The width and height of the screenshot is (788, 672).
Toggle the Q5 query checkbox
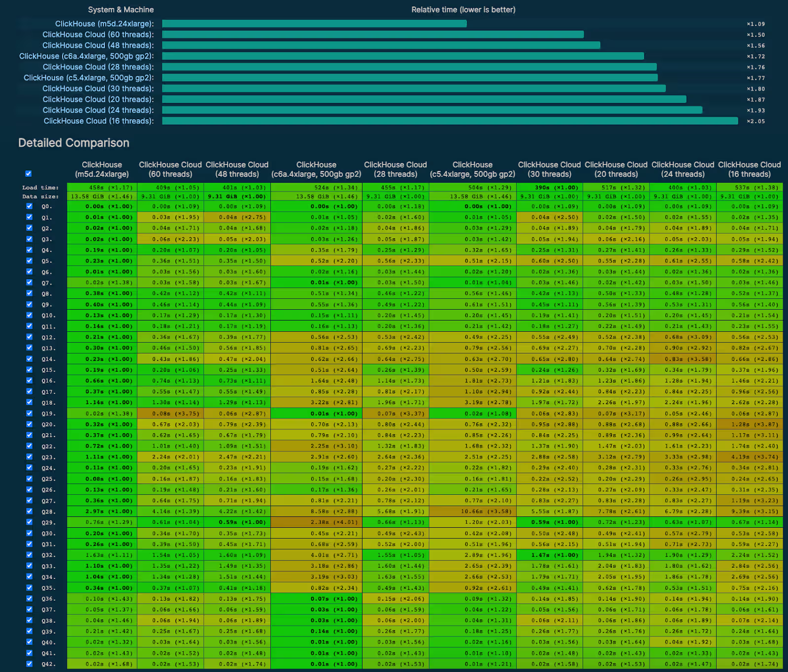(x=28, y=261)
